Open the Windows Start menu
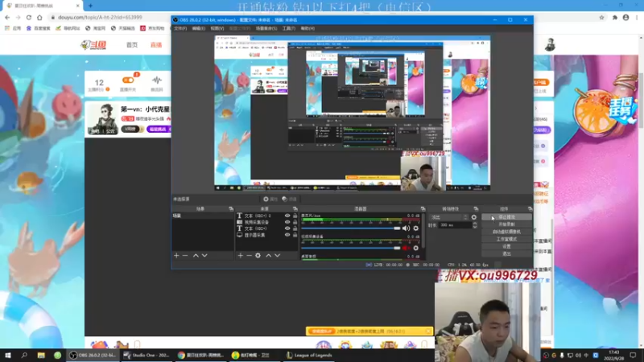644x362 pixels. click(x=8, y=355)
